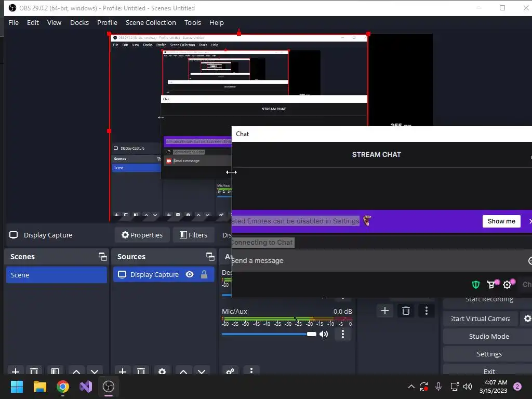
Task: Show hidden system tray icons chevron
Action: (x=411, y=387)
